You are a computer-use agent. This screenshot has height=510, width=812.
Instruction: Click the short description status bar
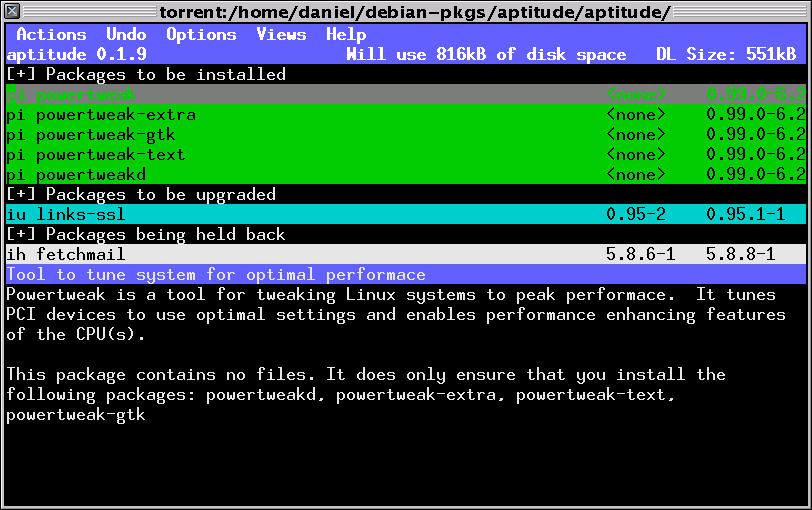216,274
